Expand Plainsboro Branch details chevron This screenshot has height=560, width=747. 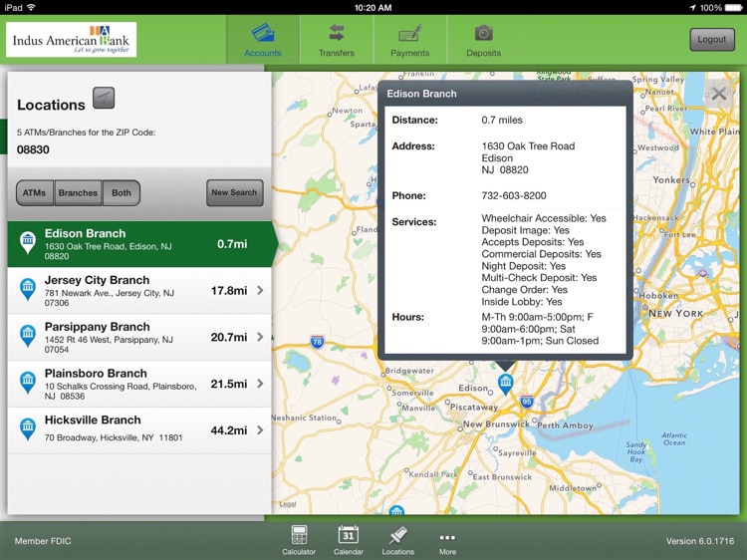point(260,384)
